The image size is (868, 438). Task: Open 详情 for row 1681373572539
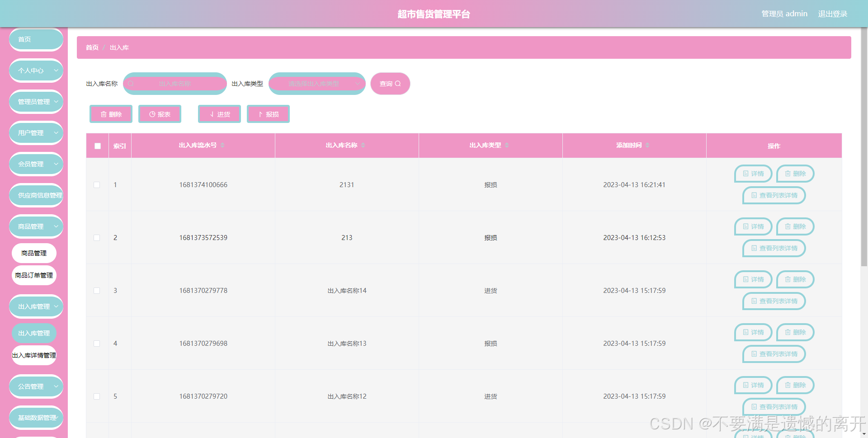pyautogui.click(x=753, y=226)
